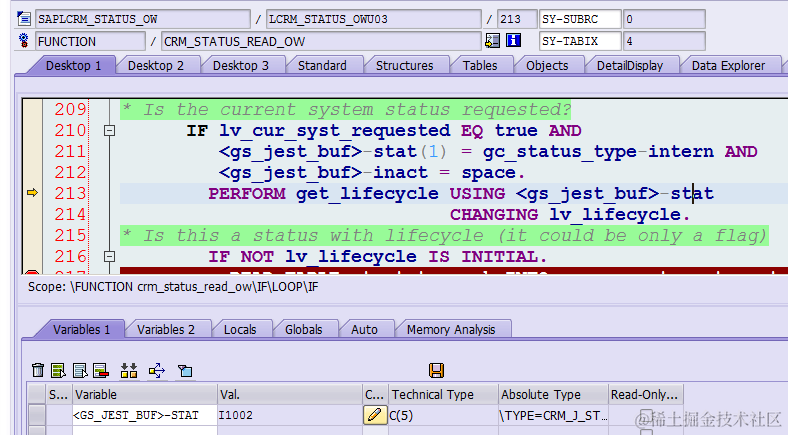Save variables using the orange floppy disk icon

(x=436, y=371)
